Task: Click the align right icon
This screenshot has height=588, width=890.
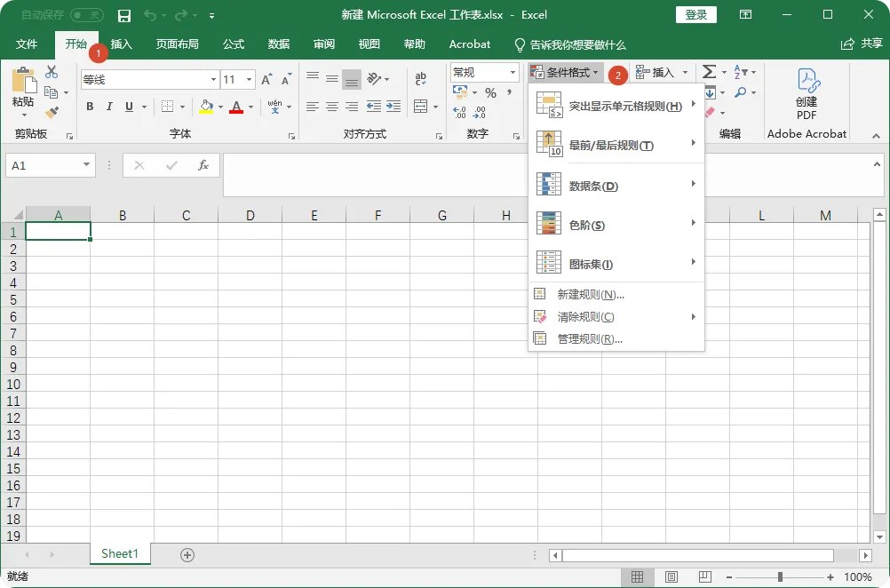Action: click(x=352, y=106)
